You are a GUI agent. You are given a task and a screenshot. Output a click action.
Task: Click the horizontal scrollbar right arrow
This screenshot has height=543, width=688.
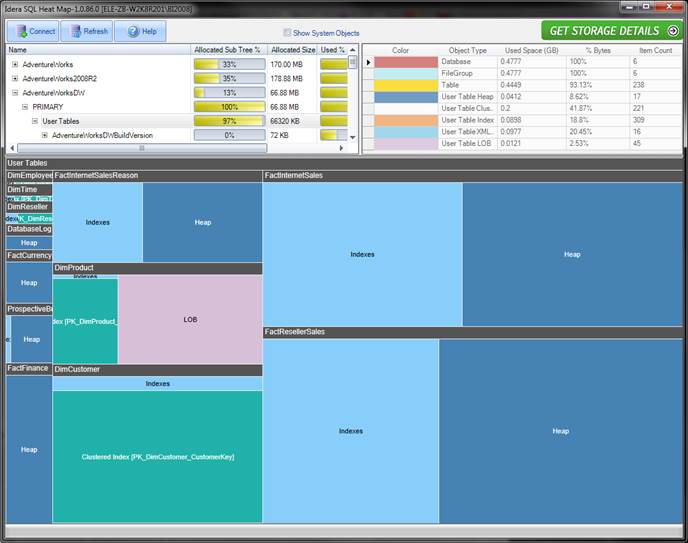click(x=341, y=148)
